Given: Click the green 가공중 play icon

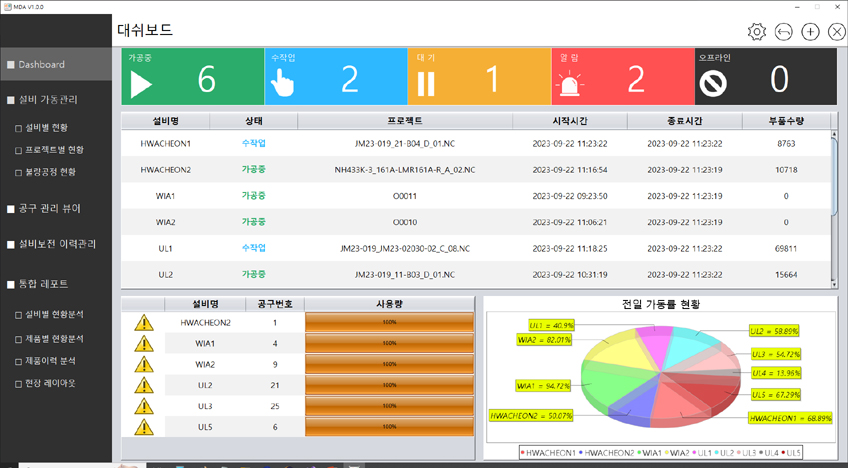Looking at the screenshot, I should [142, 82].
